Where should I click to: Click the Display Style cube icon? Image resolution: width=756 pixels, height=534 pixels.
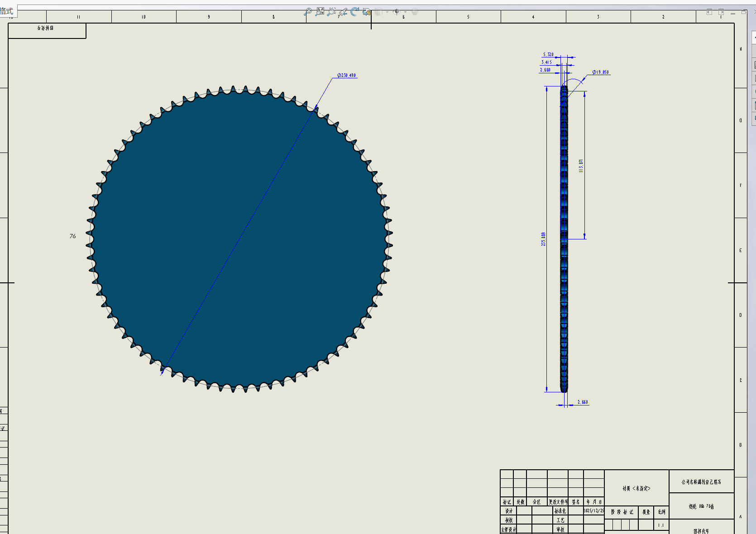pyautogui.click(x=378, y=12)
